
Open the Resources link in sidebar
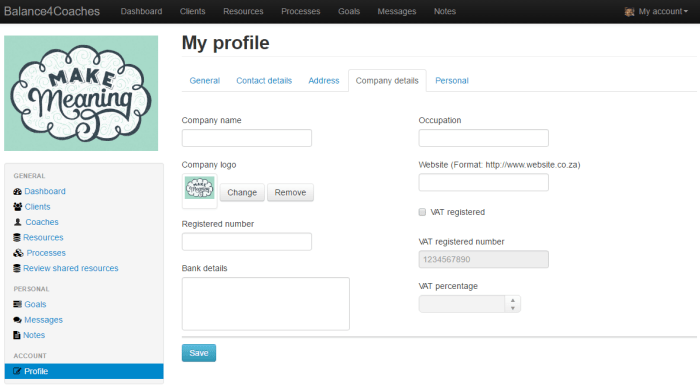coord(43,238)
